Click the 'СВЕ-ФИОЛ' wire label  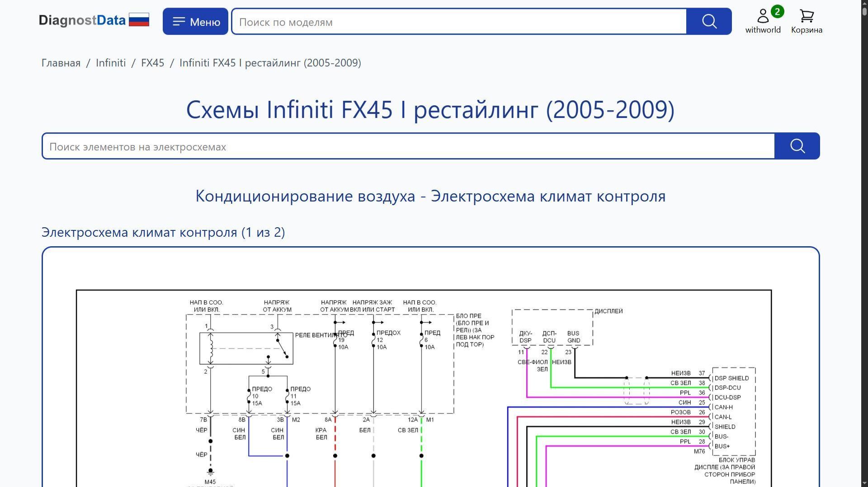point(533,362)
